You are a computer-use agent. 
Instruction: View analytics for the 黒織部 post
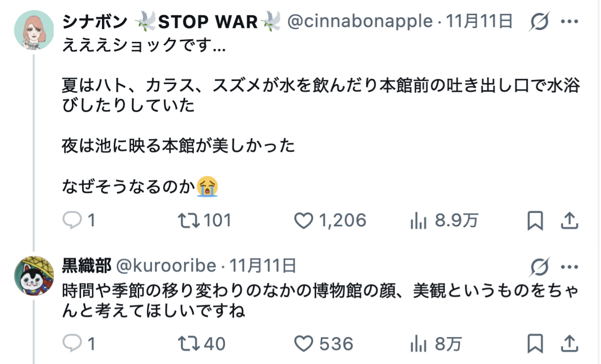418,344
